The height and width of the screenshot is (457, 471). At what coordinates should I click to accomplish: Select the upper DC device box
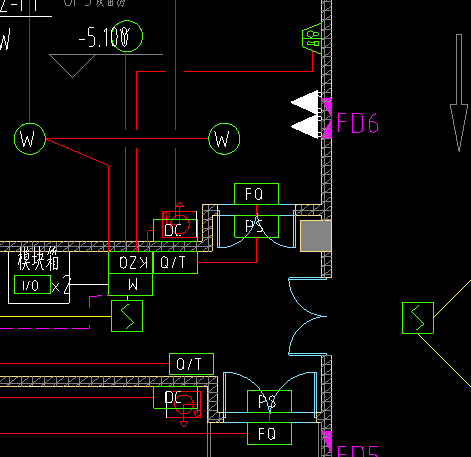(175, 230)
